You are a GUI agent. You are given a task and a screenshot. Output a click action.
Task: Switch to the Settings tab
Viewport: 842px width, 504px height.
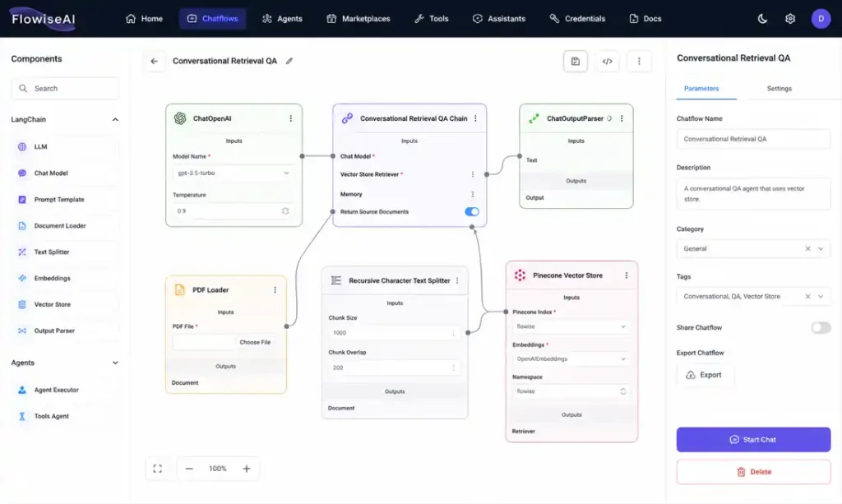[x=780, y=89]
